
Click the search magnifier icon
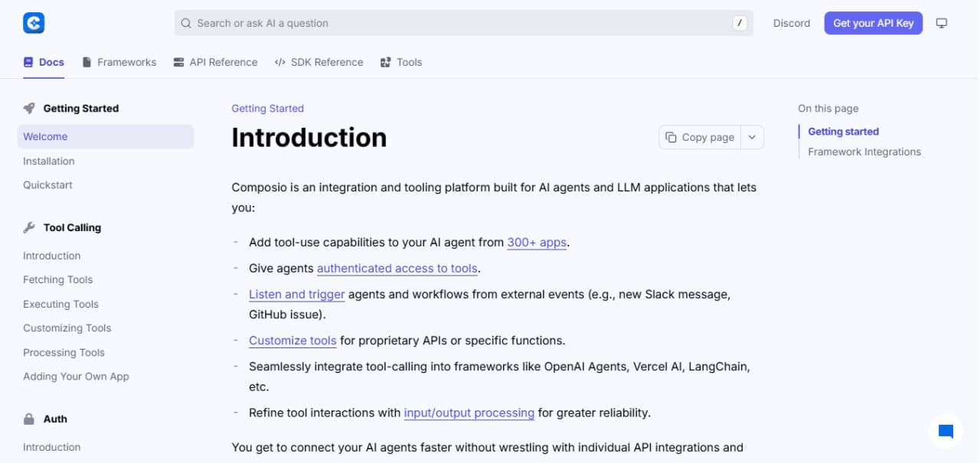(186, 23)
